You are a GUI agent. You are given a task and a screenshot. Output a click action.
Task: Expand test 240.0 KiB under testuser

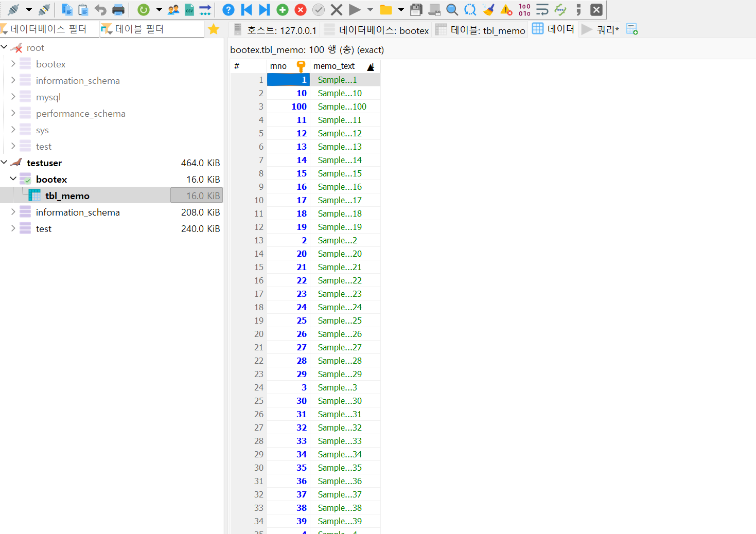pyautogui.click(x=13, y=228)
